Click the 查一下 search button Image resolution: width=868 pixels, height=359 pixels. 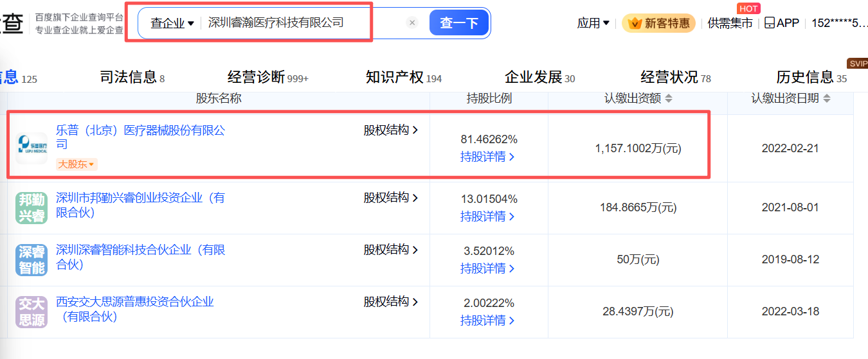tap(459, 23)
